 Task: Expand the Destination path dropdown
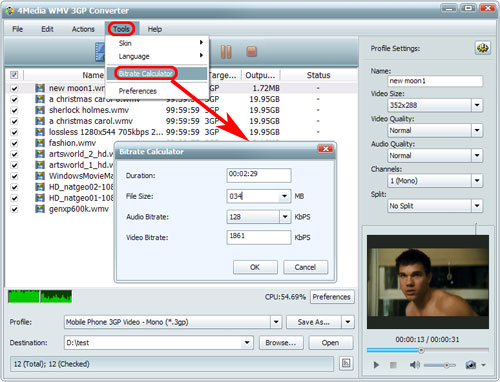[x=247, y=343]
